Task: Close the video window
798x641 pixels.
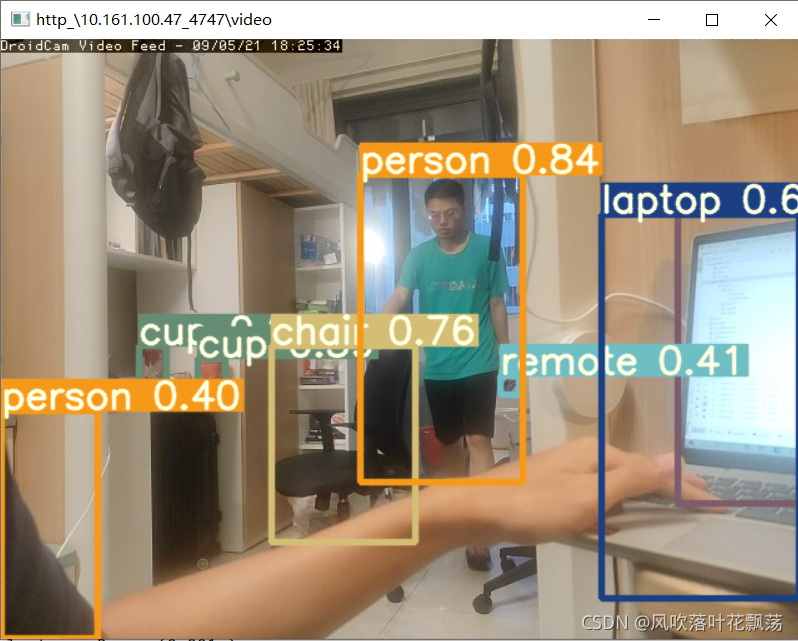Action: 771,20
